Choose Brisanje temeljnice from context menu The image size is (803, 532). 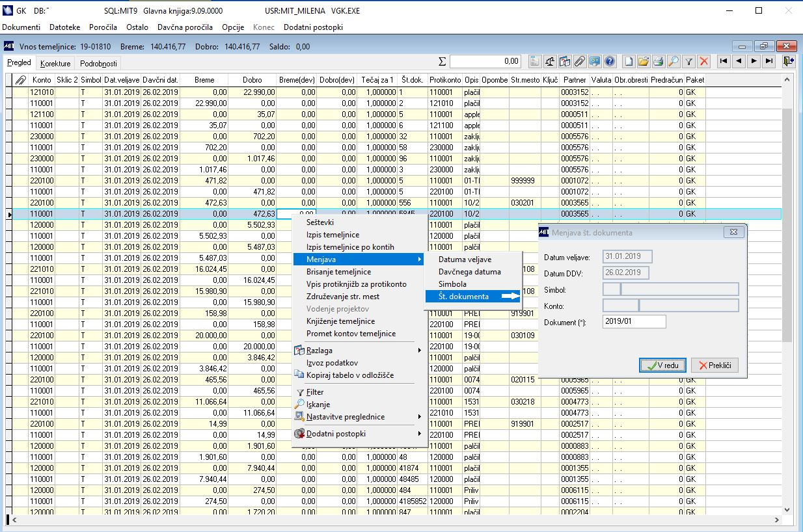click(x=338, y=272)
